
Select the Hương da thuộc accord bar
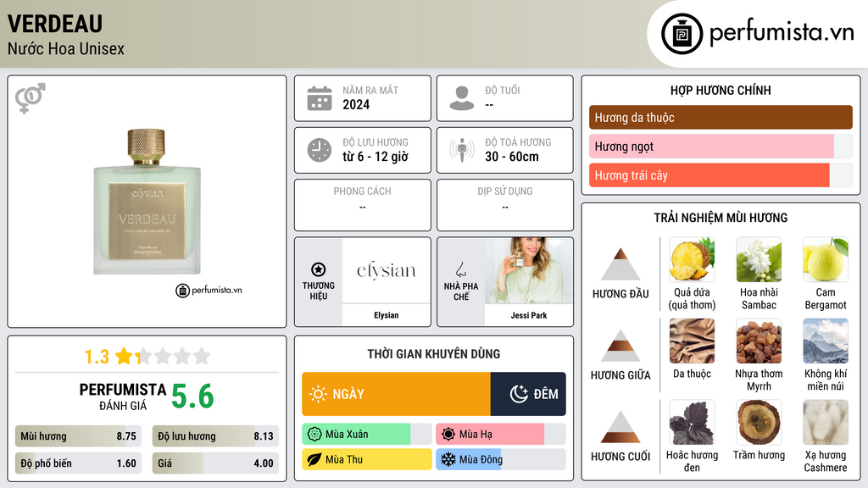click(x=721, y=117)
